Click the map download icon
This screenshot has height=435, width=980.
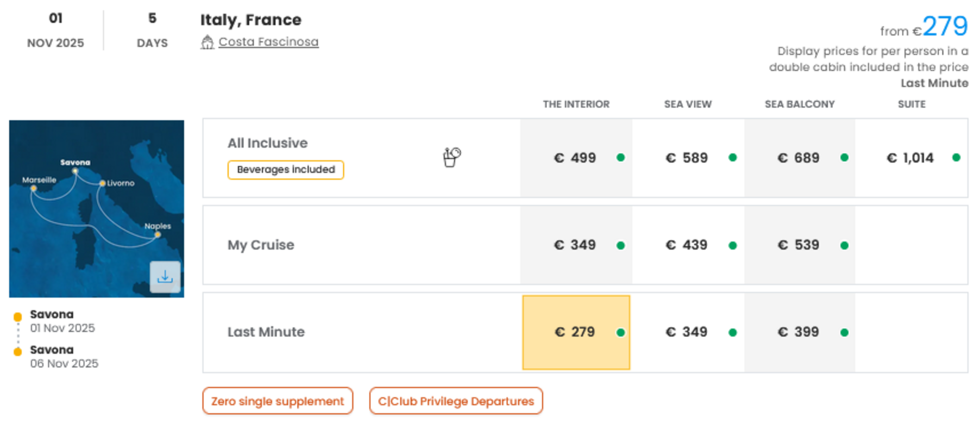pyautogui.click(x=165, y=277)
